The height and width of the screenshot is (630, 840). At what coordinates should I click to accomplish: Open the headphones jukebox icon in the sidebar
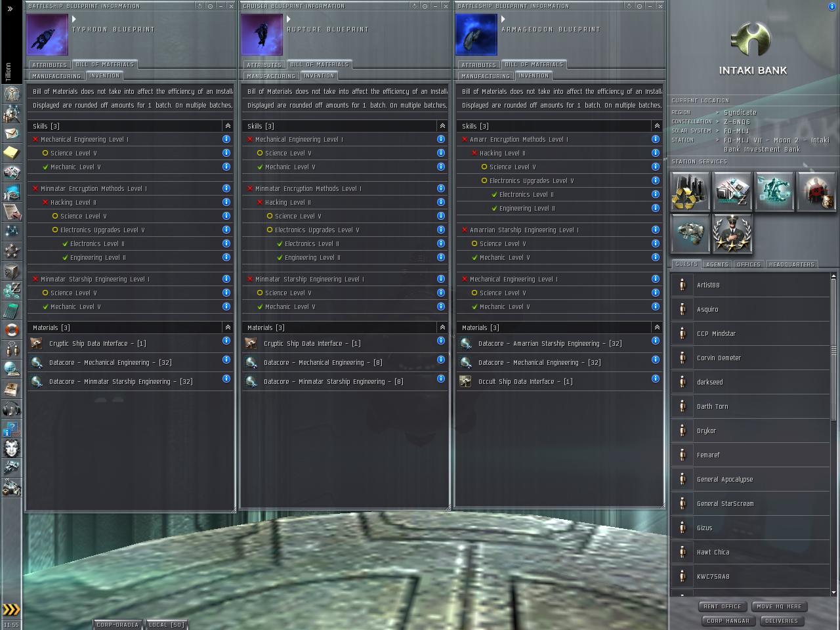coord(12,408)
